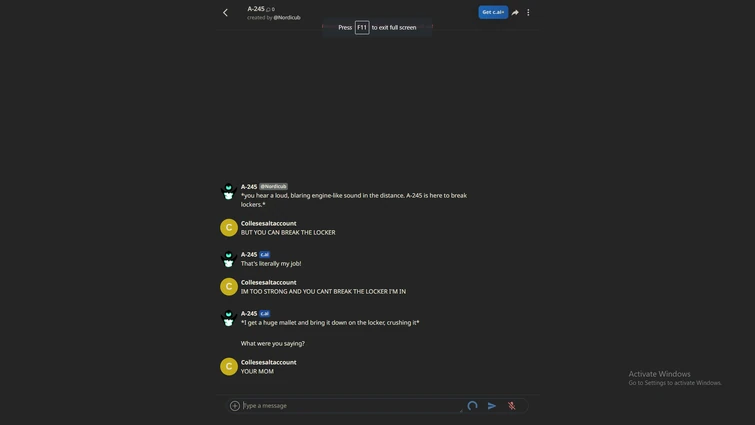Click the c.ai badge next to 'That's literally my job!'
The height and width of the screenshot is (425, 755).
point(265,254)
